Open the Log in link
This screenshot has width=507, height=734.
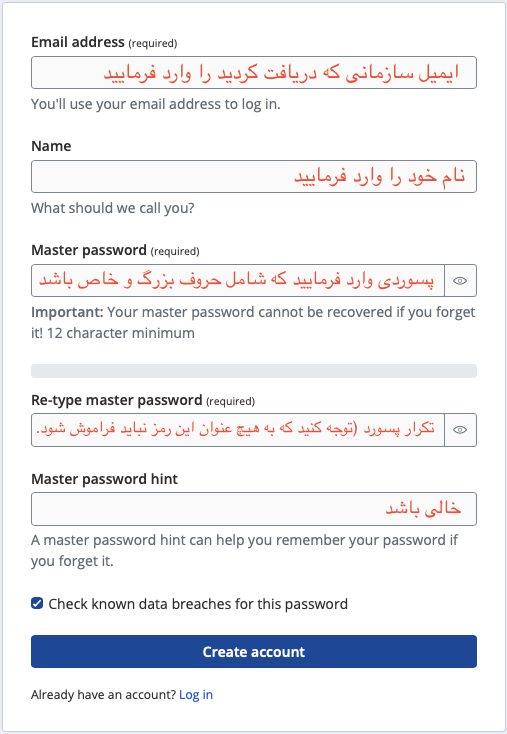(x=196, y=695)
